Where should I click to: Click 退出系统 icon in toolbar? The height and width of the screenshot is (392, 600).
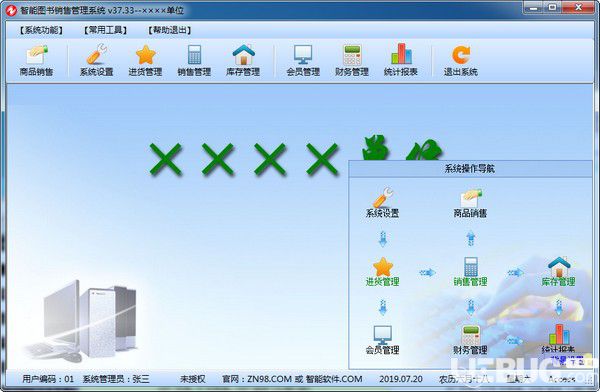[x=461, y=60]
